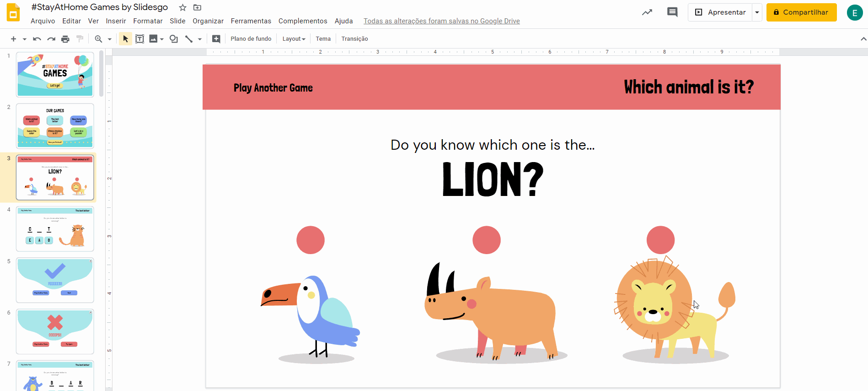Click the Compartilhar button

click(x=801, y=12)
